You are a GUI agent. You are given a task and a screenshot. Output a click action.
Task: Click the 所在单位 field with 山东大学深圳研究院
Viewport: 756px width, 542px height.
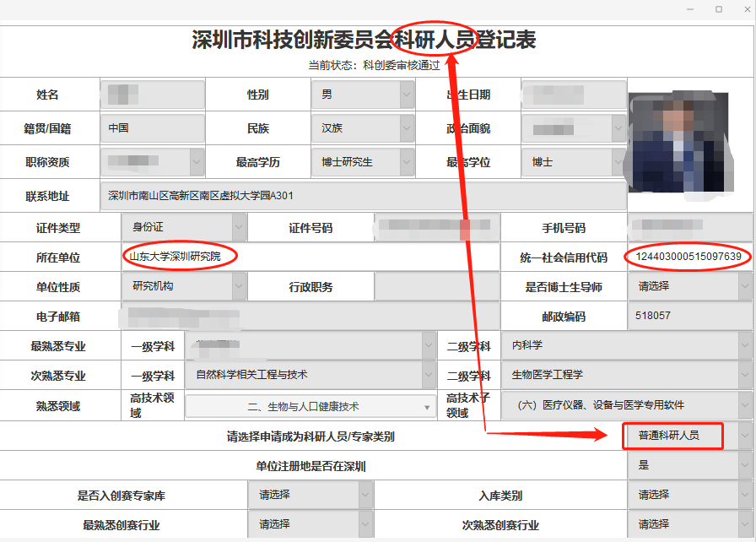pyautogui.click(x=312, y=257)
